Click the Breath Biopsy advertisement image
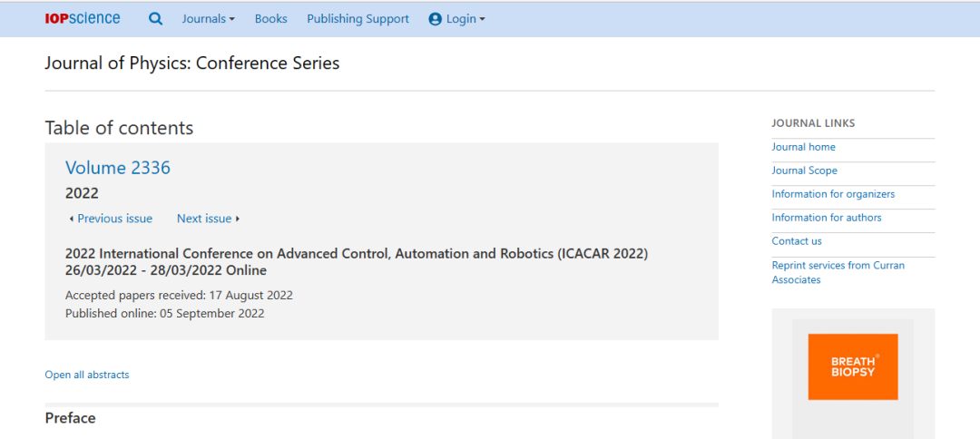 [852, 366]
